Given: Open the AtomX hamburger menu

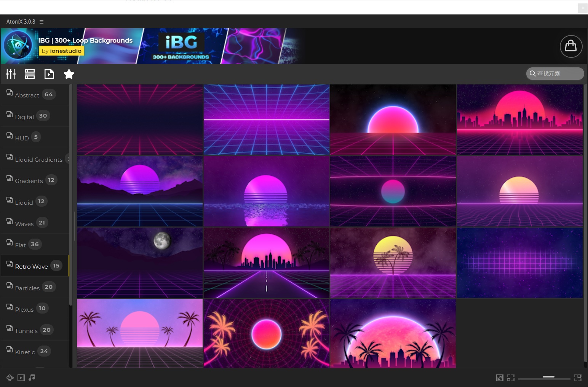Looking at the screenshot, I should coord(42,22).
